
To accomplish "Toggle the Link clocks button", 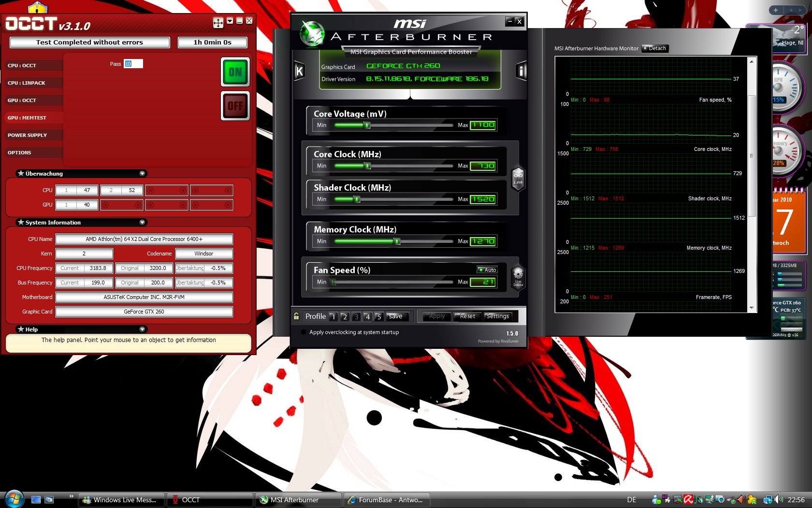I will pos(518,179).
